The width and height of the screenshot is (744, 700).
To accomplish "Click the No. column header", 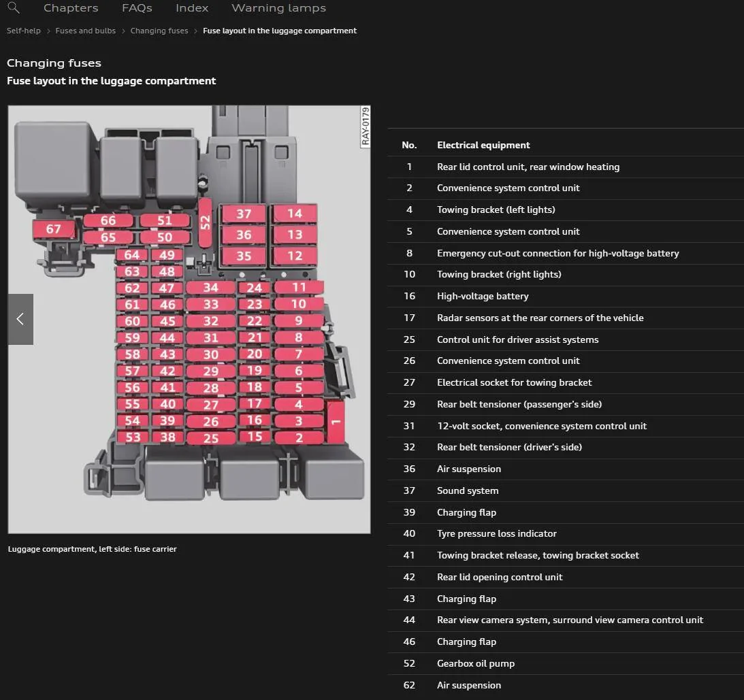I will coord(409,145).
